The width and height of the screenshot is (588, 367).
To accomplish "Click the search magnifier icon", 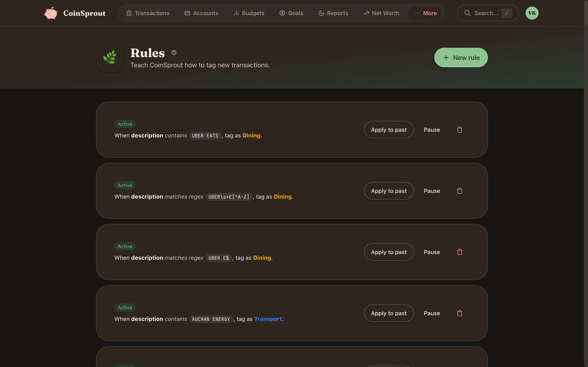I will point(467,13).
